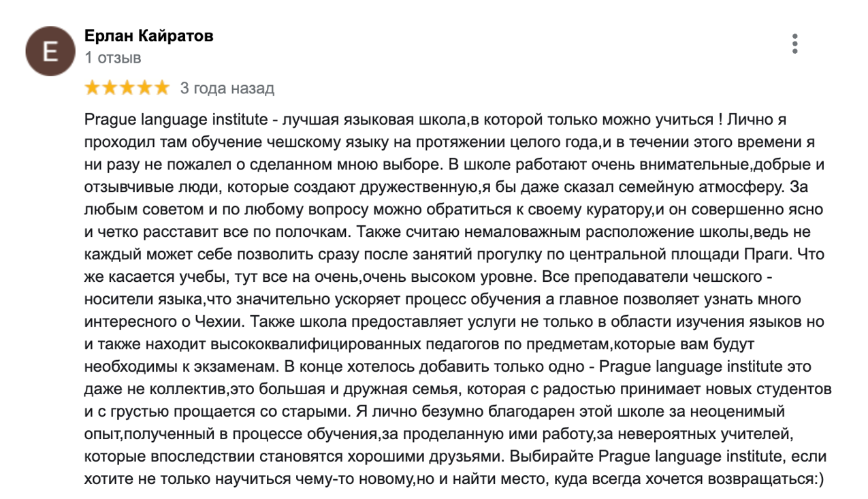Click the phrase 'дружная семья' in the review

451,389
